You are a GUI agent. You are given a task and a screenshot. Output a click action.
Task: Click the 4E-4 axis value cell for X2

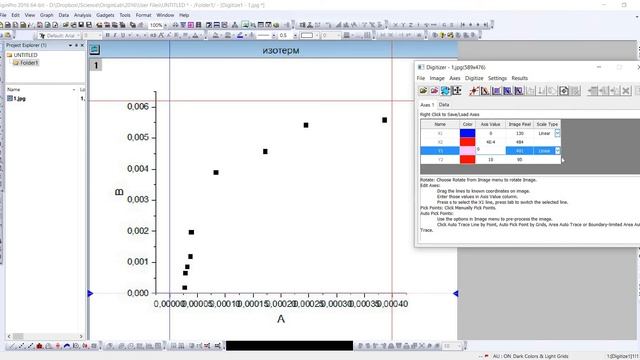[x=491, y=142]
